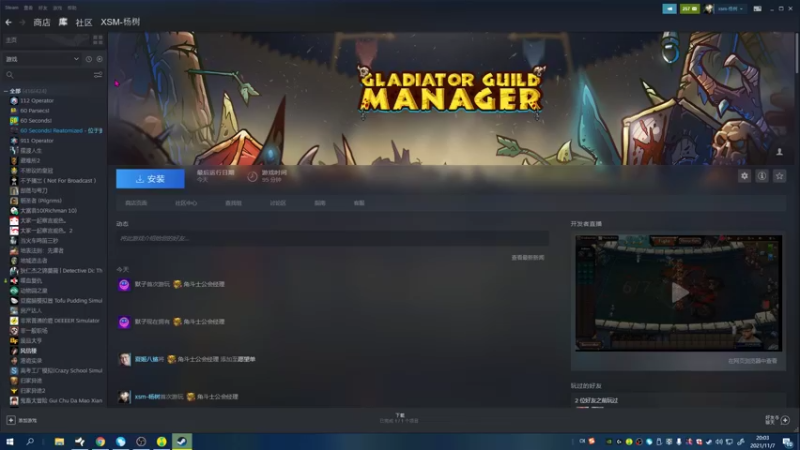Open friends and chat plus icon

point(785,420)
